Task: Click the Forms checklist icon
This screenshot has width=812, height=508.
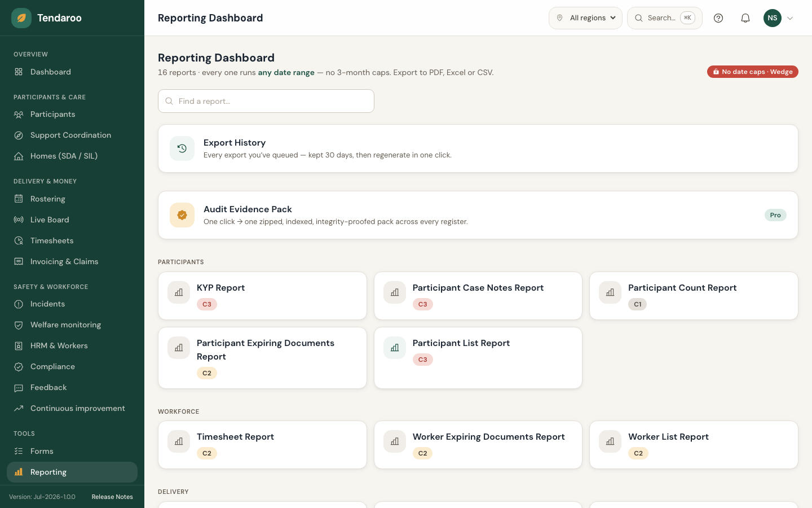Action: (x=19, y=451)
